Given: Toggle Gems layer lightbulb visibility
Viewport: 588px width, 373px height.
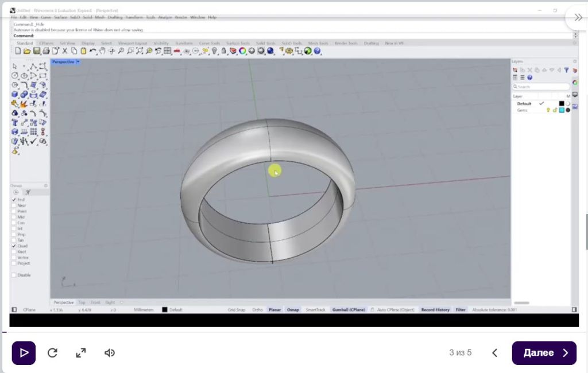Looking at the screenshot, I should [x=548, y=110].
